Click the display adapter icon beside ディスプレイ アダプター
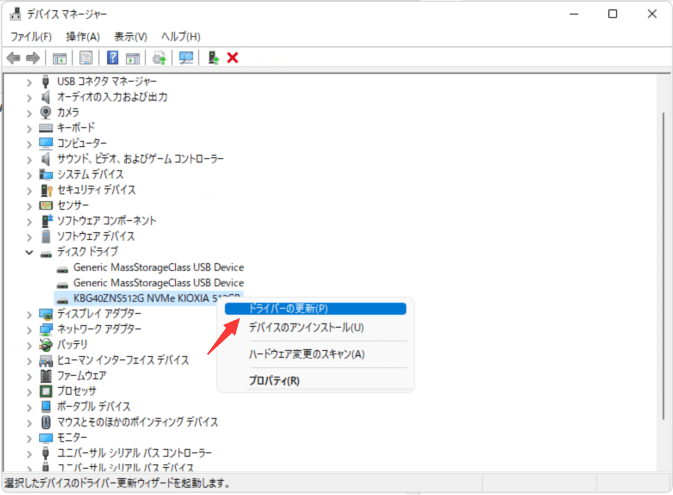The image size is (673, 495). tap(45, 314)
